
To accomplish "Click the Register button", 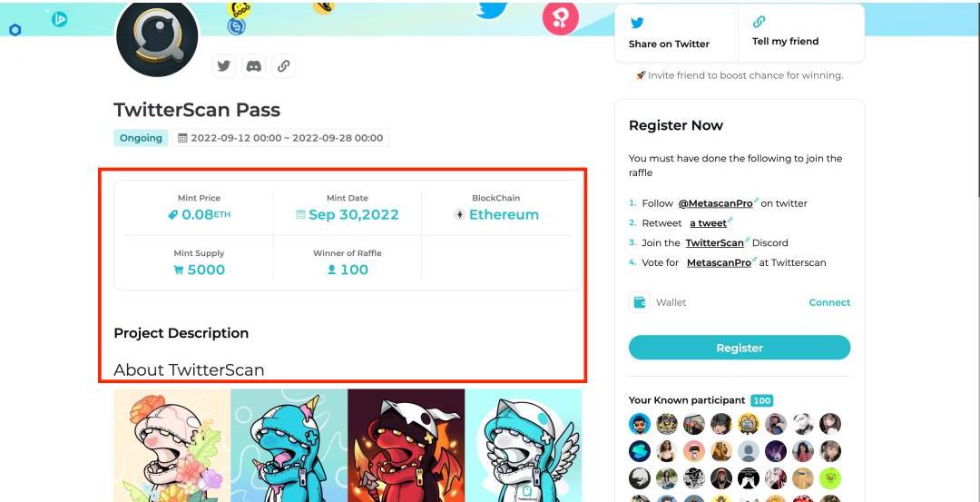I will 740,348.
